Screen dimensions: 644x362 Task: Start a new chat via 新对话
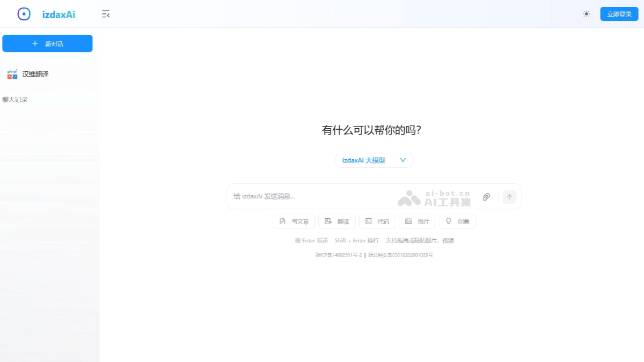click(47, 43)
